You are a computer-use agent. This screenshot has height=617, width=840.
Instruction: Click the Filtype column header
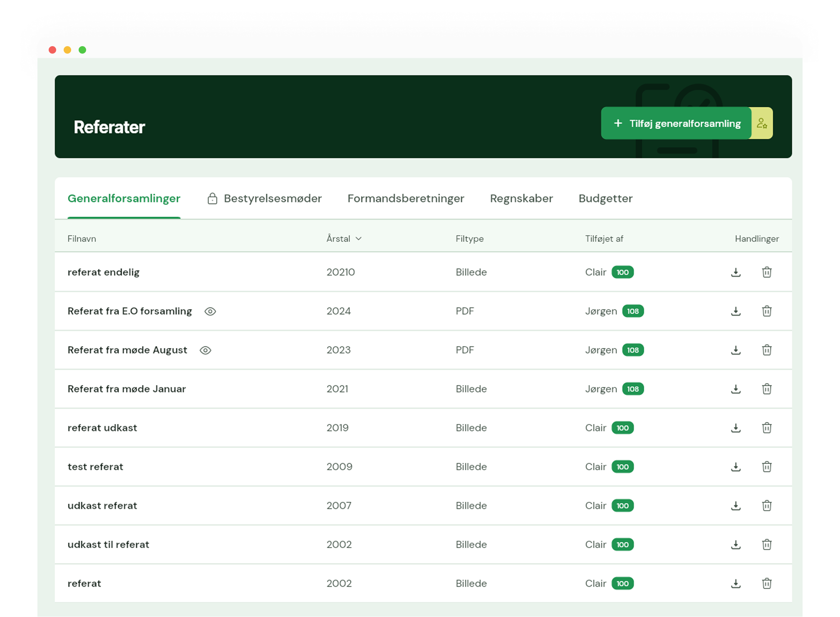[x=469, y=239]
